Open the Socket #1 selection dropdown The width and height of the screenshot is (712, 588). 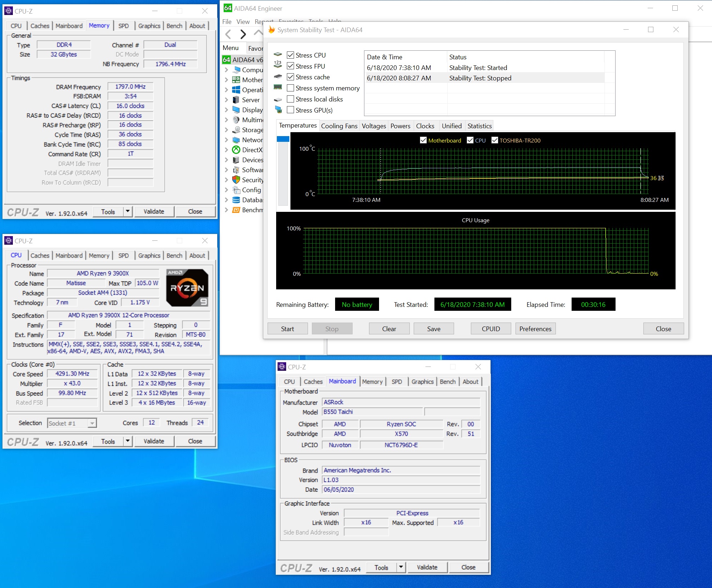click(92, 423)
